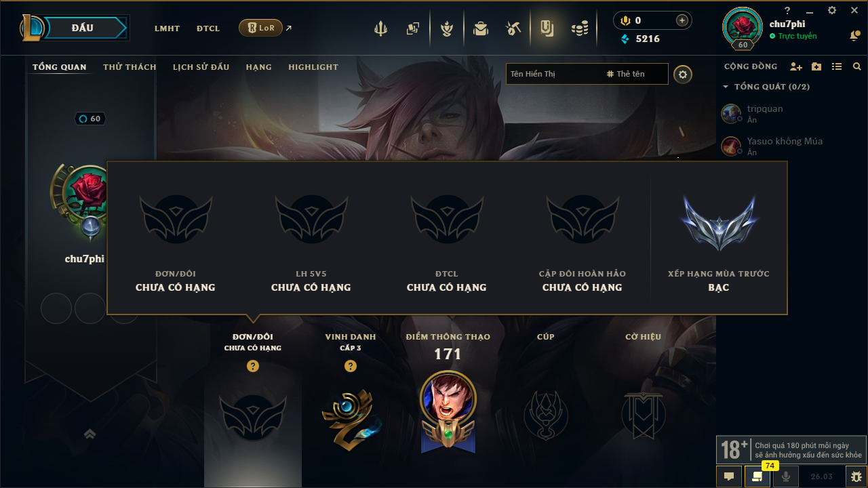Open the chat window icon
This screenshot has width=868, height=488.
tap(729, 476)
